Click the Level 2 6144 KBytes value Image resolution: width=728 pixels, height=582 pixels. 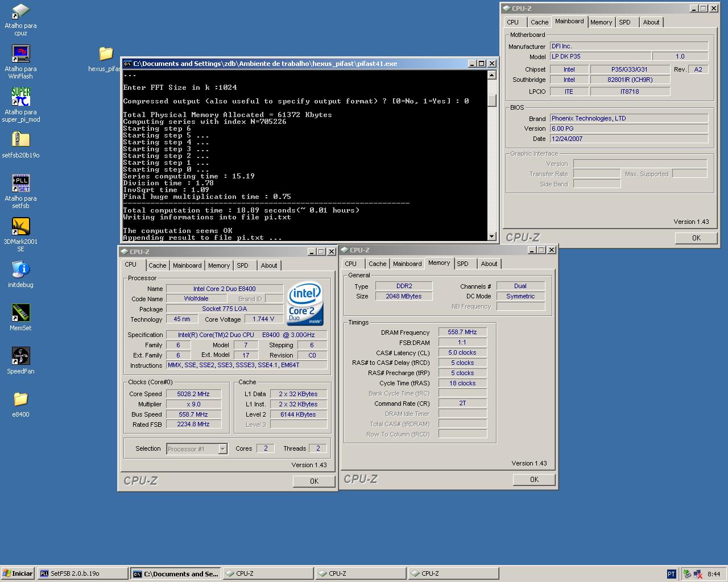(x=298, y=415)
